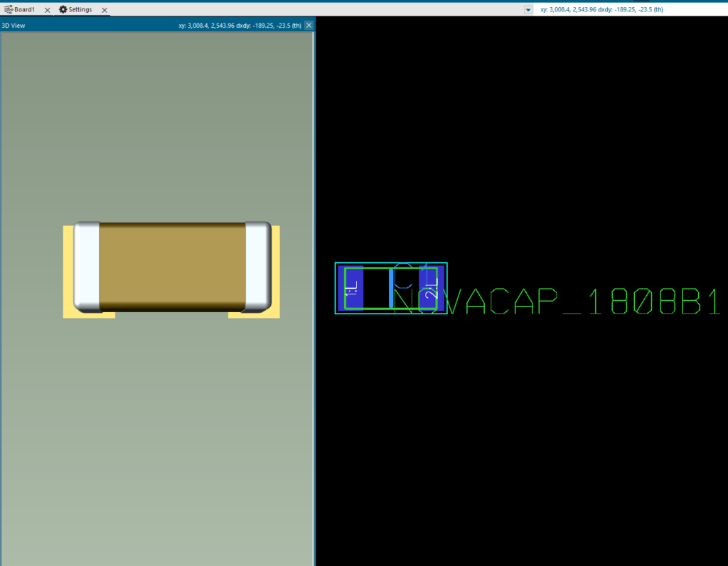Screen dimensions: 728x566
Task: Click the Settings gear icon
Action: (x=63, y=10)
